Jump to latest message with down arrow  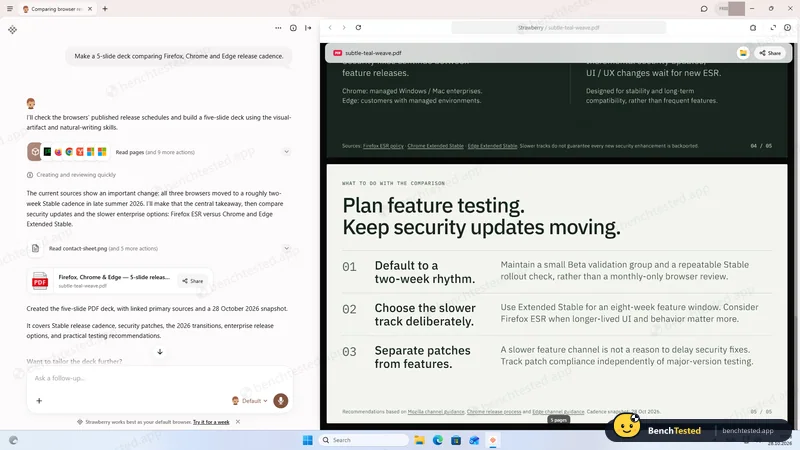click(x=160, y=352)
